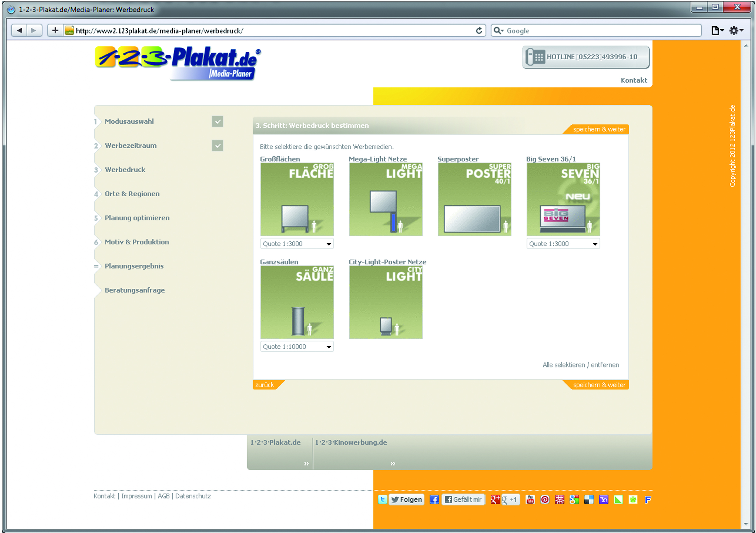Open the Planung optimieren step
Screen dimensions: 756x533
pos(137,218)
